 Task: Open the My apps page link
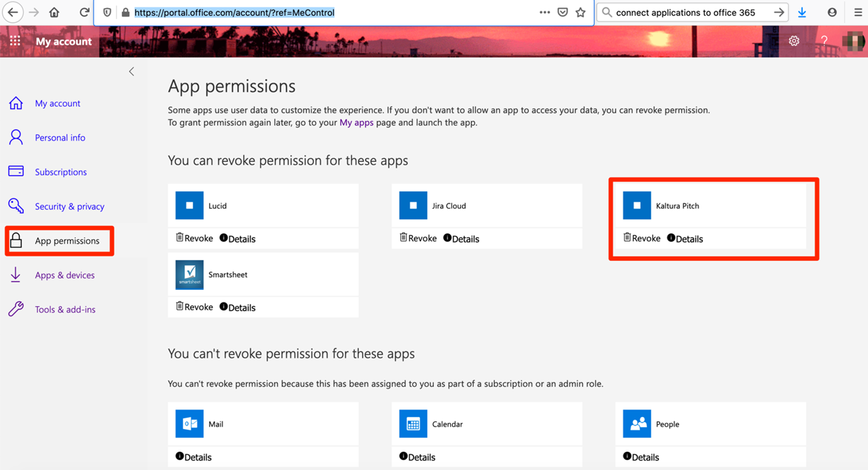(356, 122)
